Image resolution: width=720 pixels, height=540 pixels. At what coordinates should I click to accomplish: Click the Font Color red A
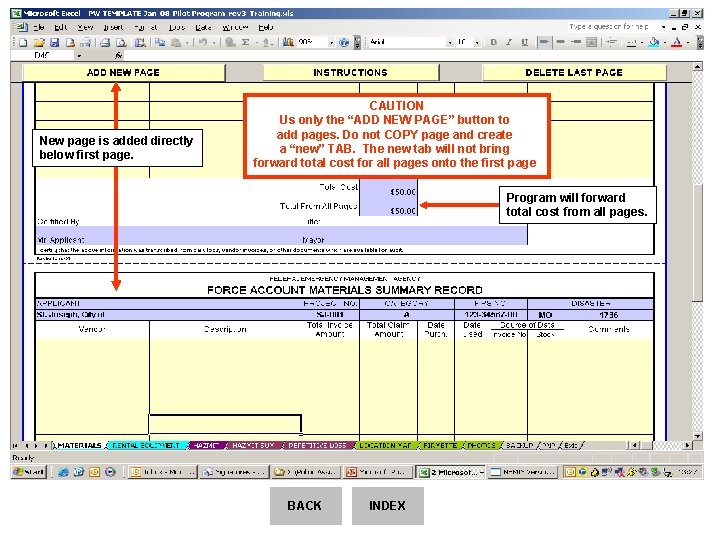(x=676, y=42)
